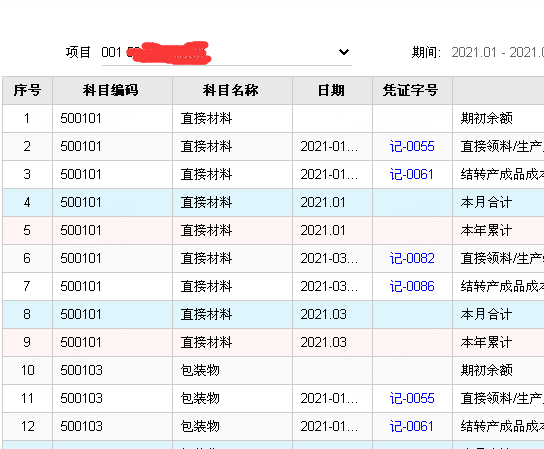Open voucher link 记-0082 in row 6

[412, 259]
